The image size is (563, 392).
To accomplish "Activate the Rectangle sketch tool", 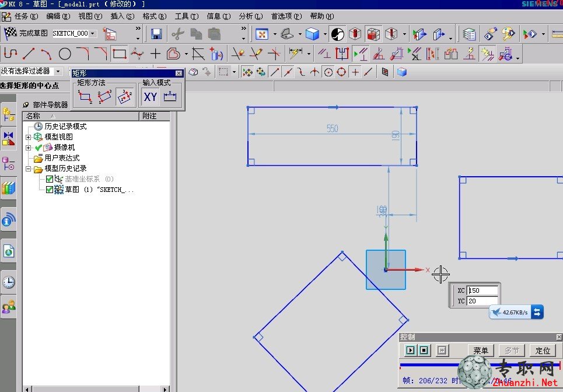I will [x=119, y=54].
